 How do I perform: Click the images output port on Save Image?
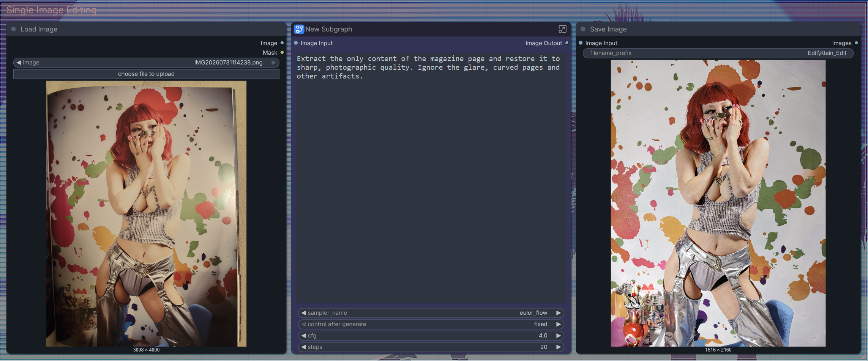[x=856, y=43]
